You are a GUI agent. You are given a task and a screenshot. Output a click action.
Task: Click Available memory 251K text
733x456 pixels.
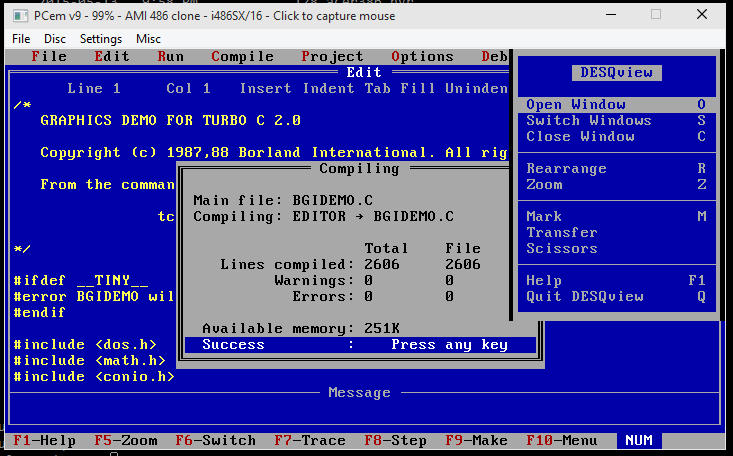tap(301, 328)
